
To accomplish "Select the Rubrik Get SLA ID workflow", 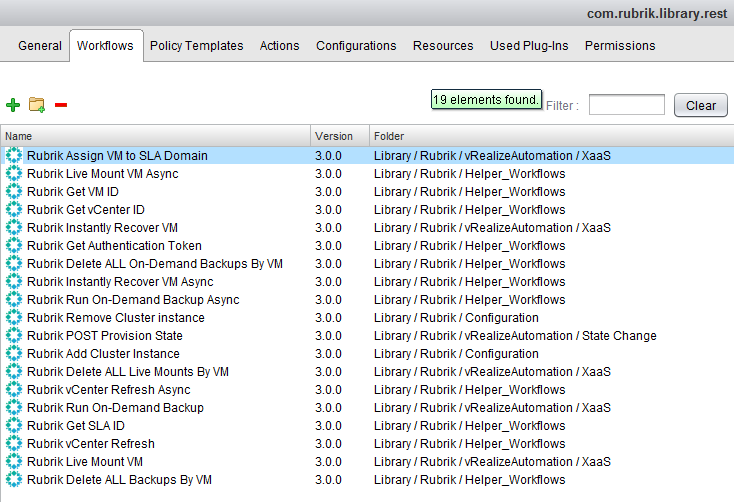I will pos(76,426).
